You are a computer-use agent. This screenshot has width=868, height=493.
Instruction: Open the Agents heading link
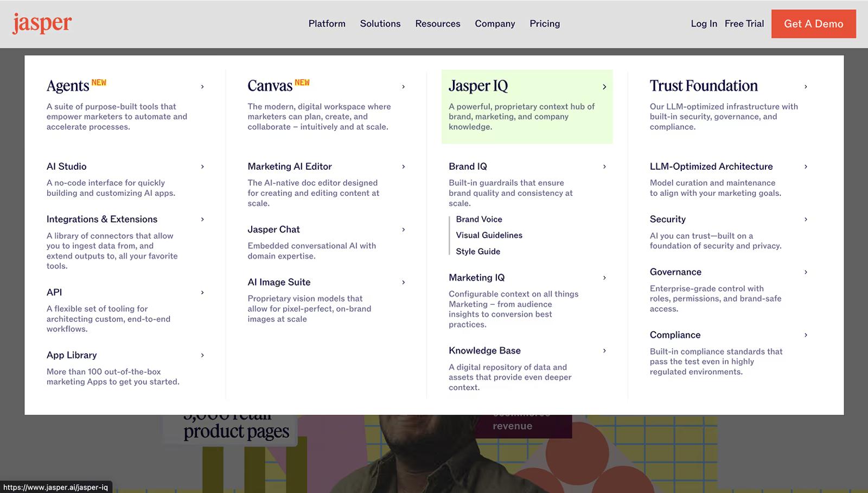tap(68, 86)
